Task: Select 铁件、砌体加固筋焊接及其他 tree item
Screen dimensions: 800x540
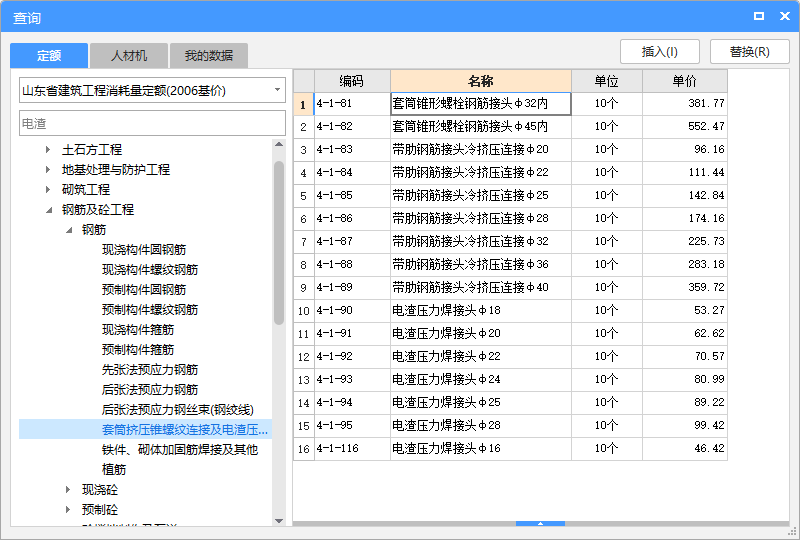Action: (180, 449)
